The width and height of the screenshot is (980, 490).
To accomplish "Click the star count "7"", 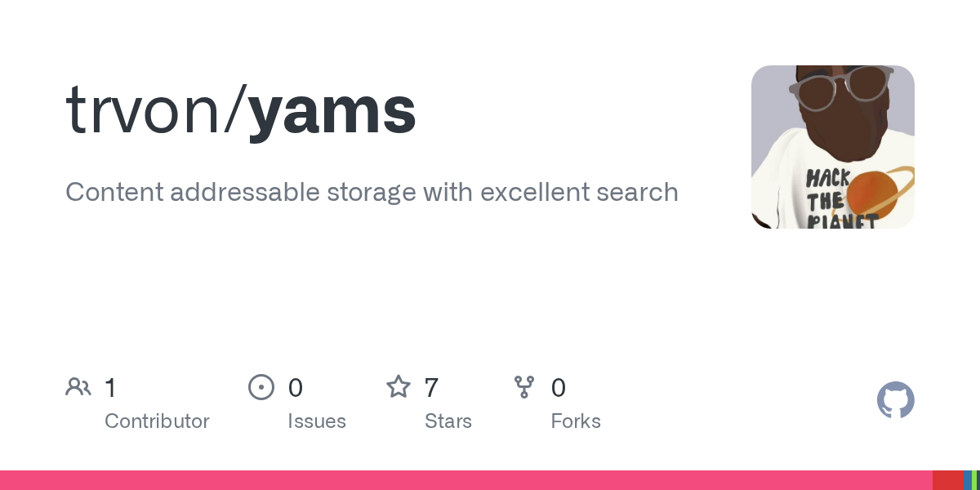I will [x=432, y=388].
